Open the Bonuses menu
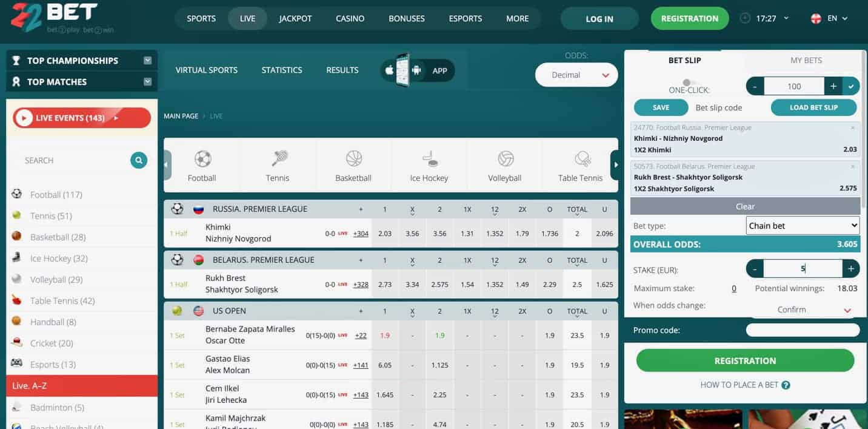Viewport: 868px width, 429px height. click(407, 18)
